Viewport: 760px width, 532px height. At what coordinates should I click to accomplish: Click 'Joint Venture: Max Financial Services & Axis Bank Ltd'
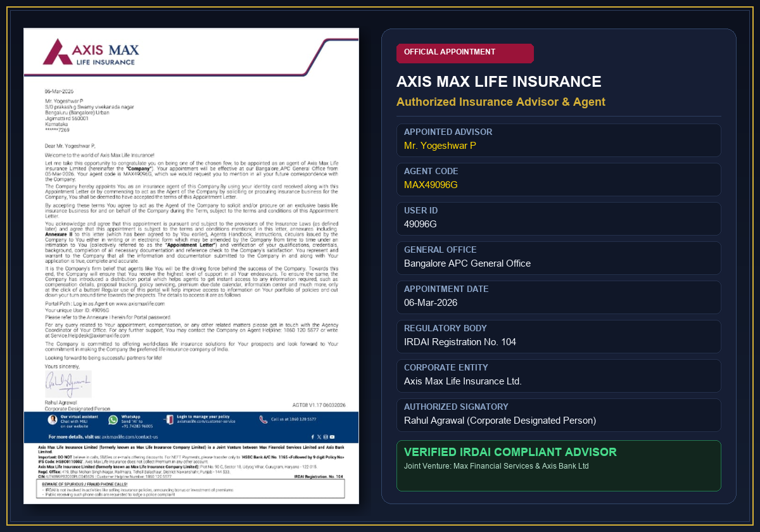tap(497, 466)
